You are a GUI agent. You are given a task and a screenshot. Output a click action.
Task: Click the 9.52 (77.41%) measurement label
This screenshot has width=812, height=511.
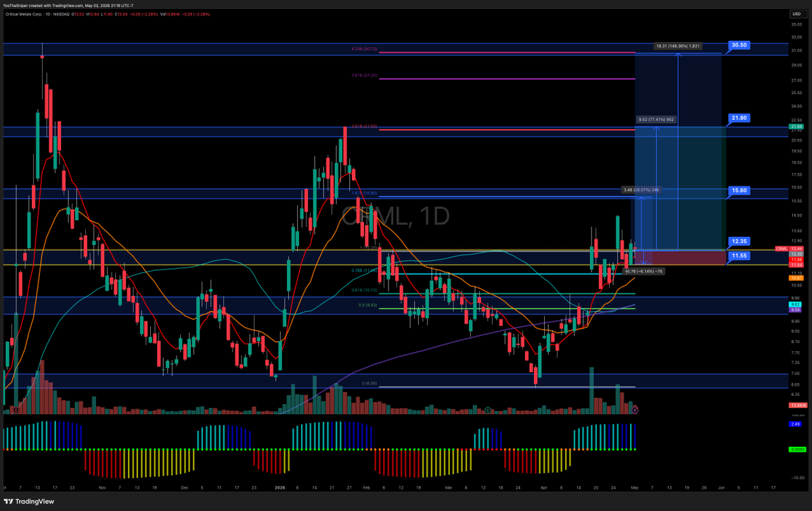pyautogui.click(x=656, y=119)
